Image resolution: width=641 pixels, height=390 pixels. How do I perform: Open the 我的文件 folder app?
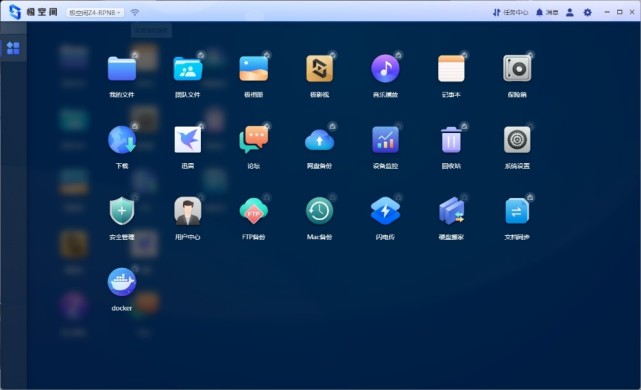pos(122,69)
